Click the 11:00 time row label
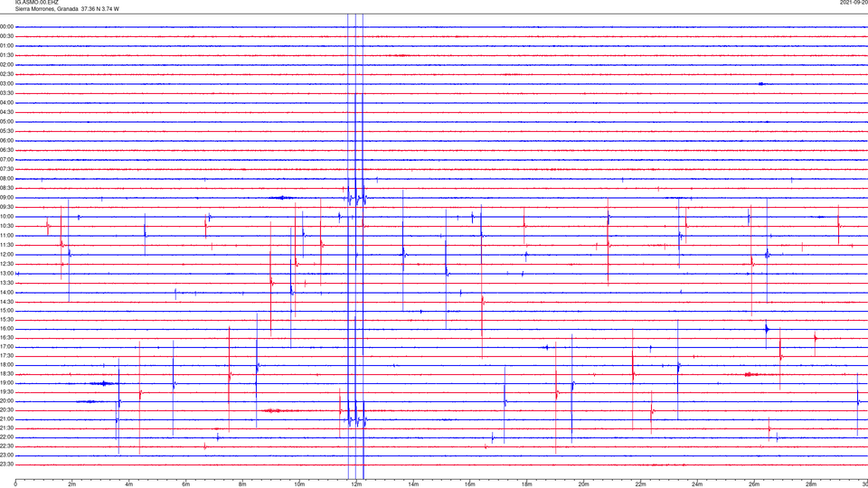This screenshot has width=868, height=488. [6, 236]
